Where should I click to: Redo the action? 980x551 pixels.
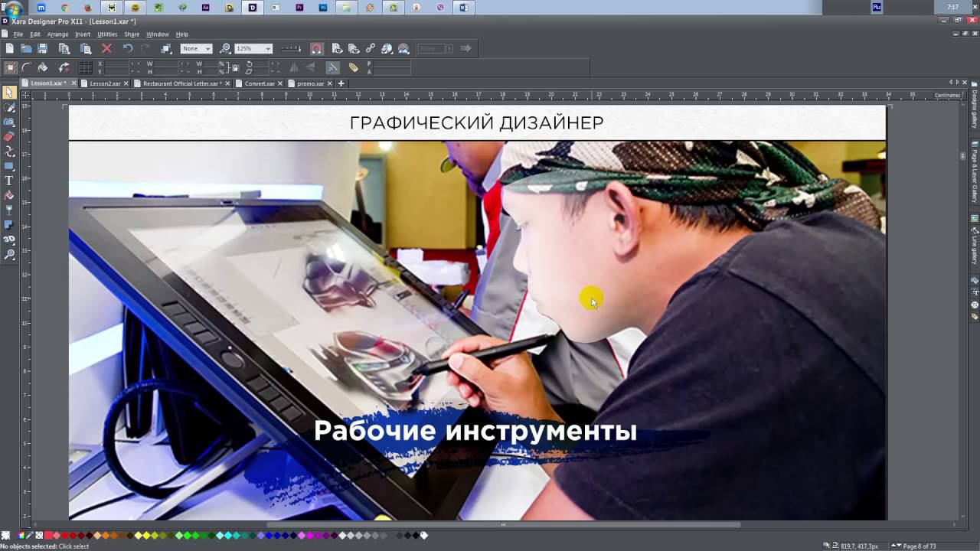(x=145, y=48)
